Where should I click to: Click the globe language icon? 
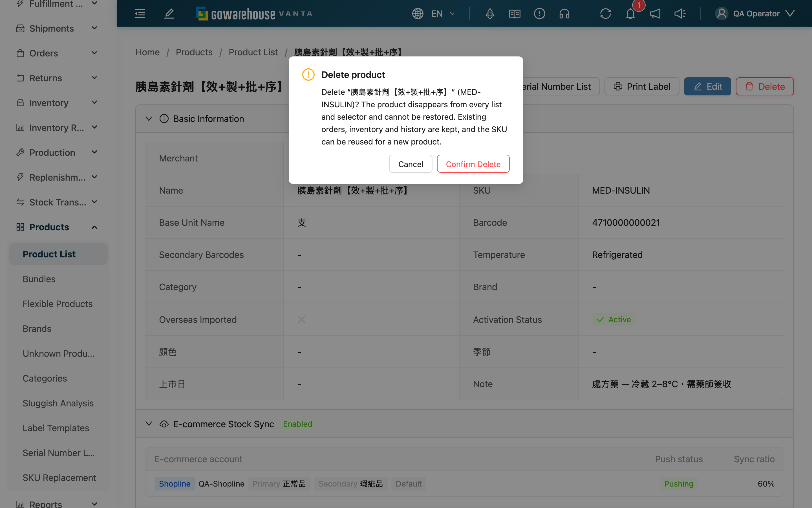418,14
